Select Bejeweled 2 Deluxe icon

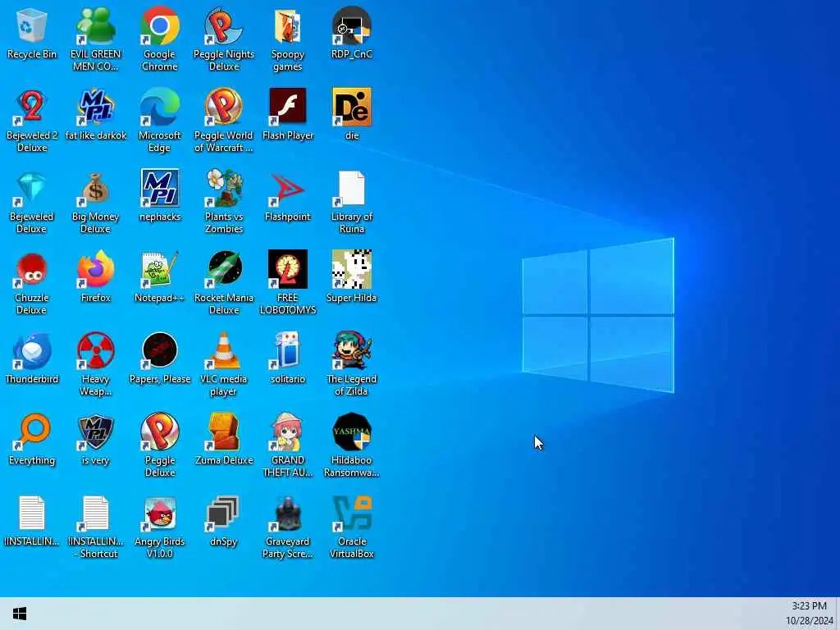[32, 107]
